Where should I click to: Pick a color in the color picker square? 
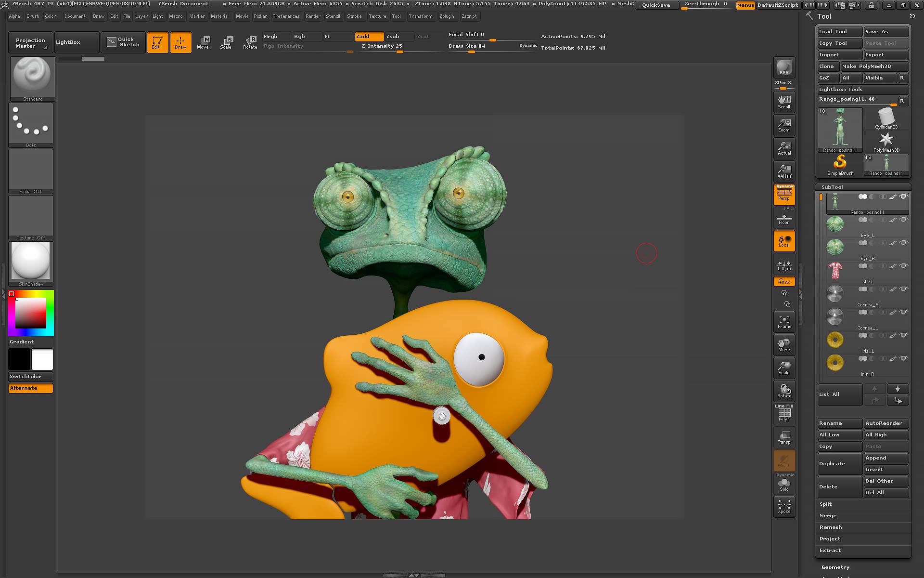pyautogui.click(x=31, y=313)
